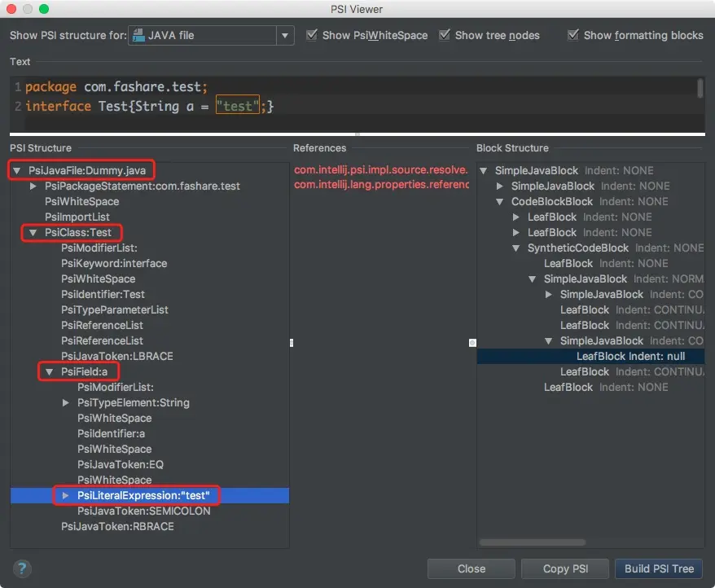Expand PsiPackageStatement:com.fashare.test node
Viewport: 715px width, 588px height.
[33, 186]
